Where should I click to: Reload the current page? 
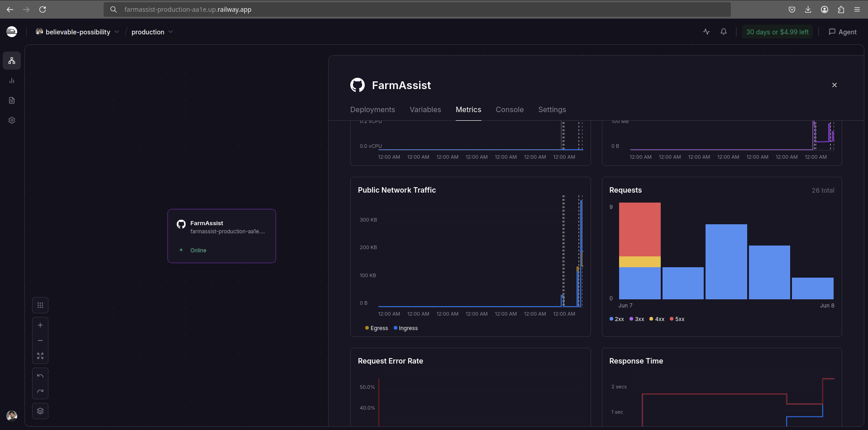tap(43, 9)
